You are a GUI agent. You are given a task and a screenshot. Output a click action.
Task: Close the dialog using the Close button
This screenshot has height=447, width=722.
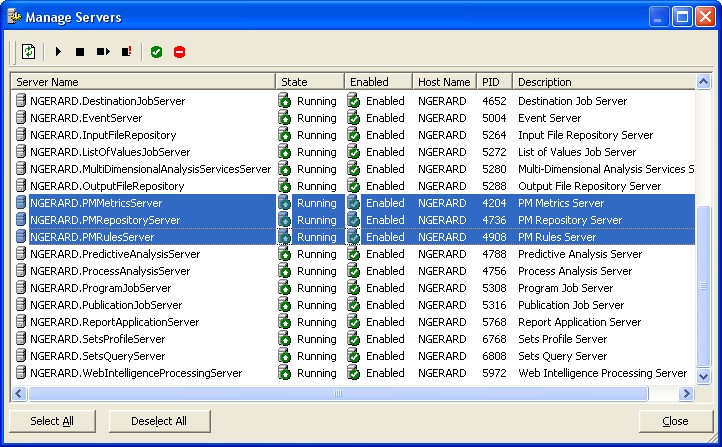click(675, 421)
